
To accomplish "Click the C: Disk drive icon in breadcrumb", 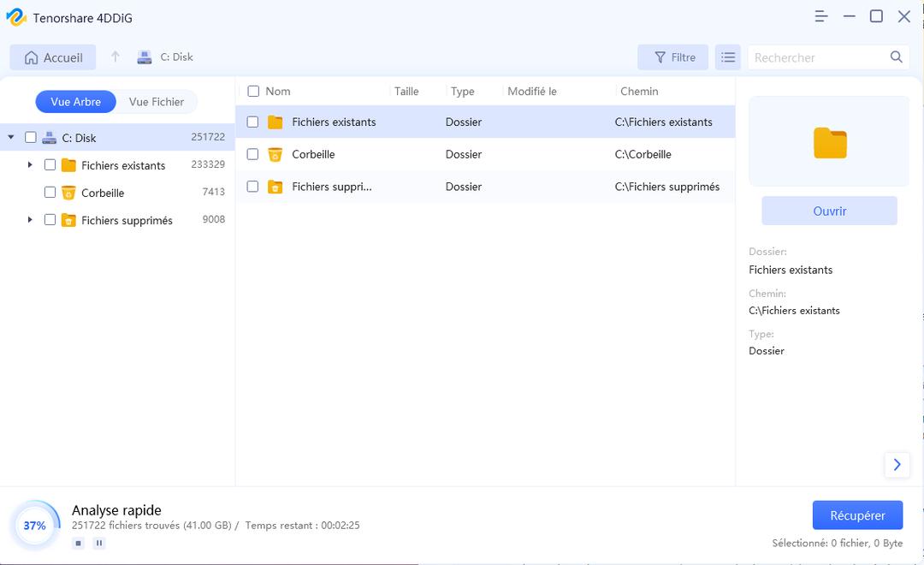I will click(x=145, y=57).
